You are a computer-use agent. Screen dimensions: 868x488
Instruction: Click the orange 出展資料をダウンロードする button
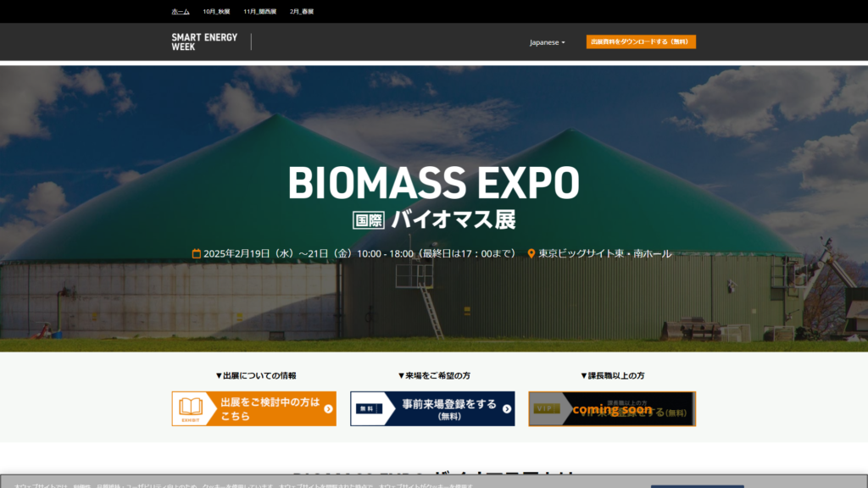641,42
